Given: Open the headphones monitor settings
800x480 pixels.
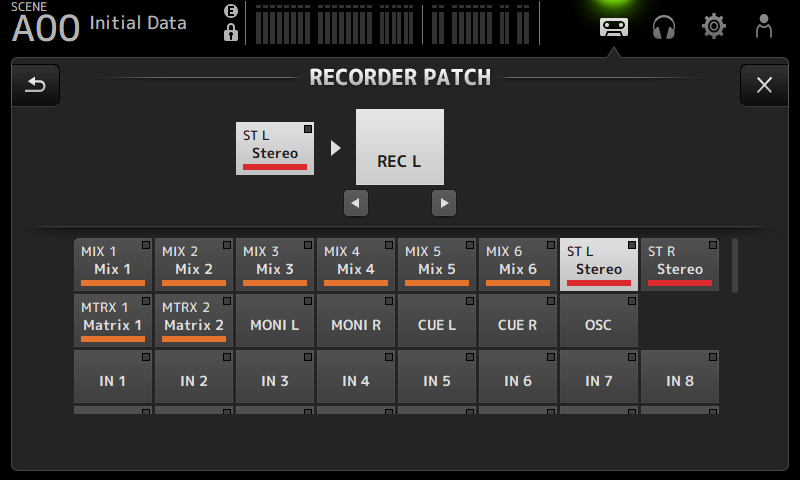Looking at the screenshot, I should pyautogui.click(x=664, y=26).
